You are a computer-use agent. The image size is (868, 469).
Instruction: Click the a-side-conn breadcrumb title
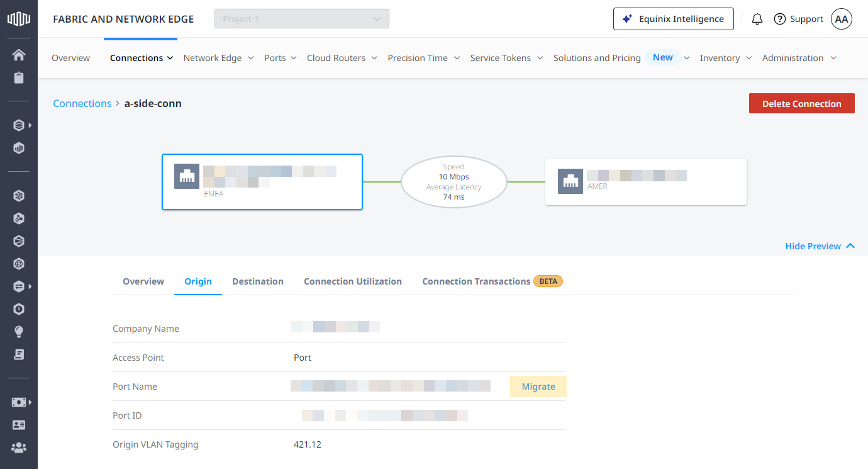click(153, 104)
